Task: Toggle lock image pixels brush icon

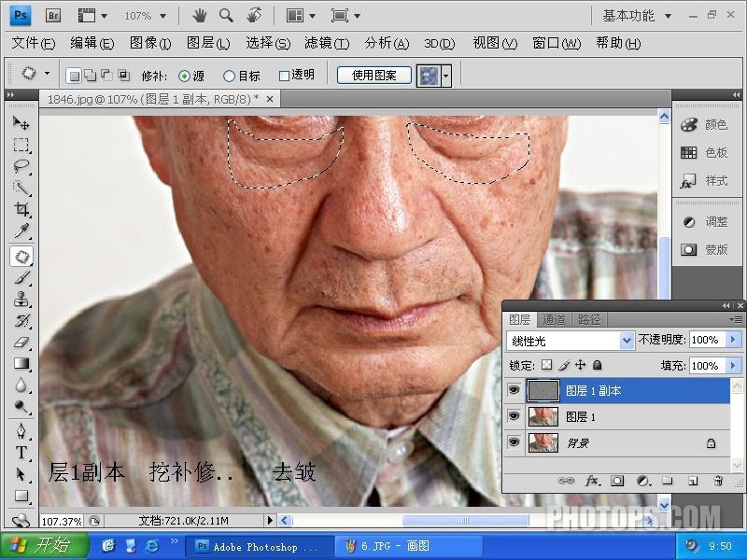Action: pos(564,365)
